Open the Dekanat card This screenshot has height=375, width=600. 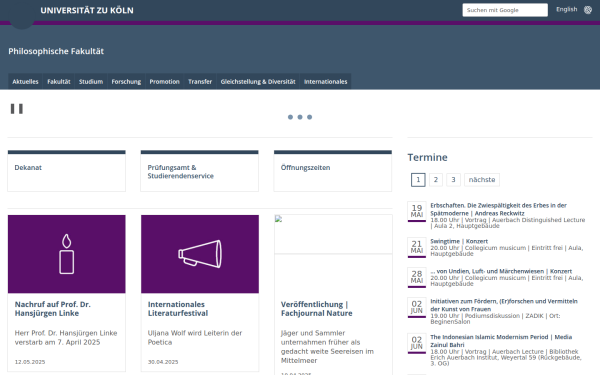pos(67,171)
